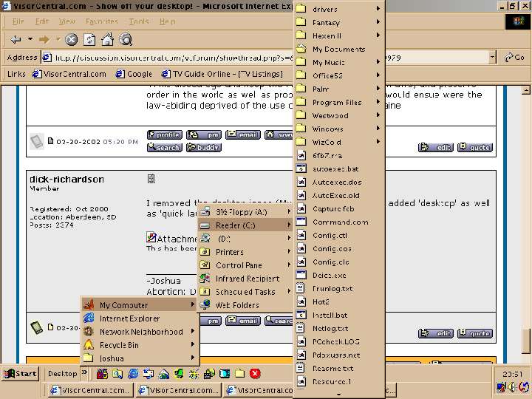Click the browser Back arrow icon
Image resolution: width=532 pixels, height=399 pixels.
[x=16, y=39]
